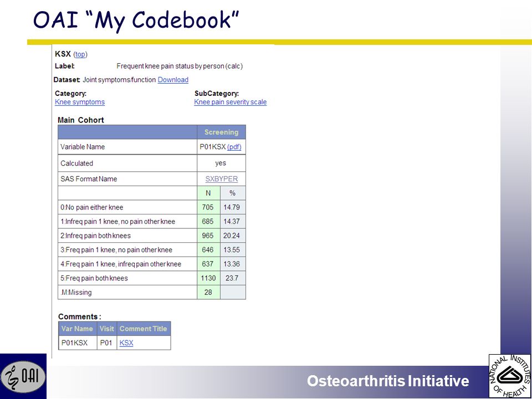Click the OAI logo icon
This screenshot has height=399, width=532.
click(x=23, y=376)
